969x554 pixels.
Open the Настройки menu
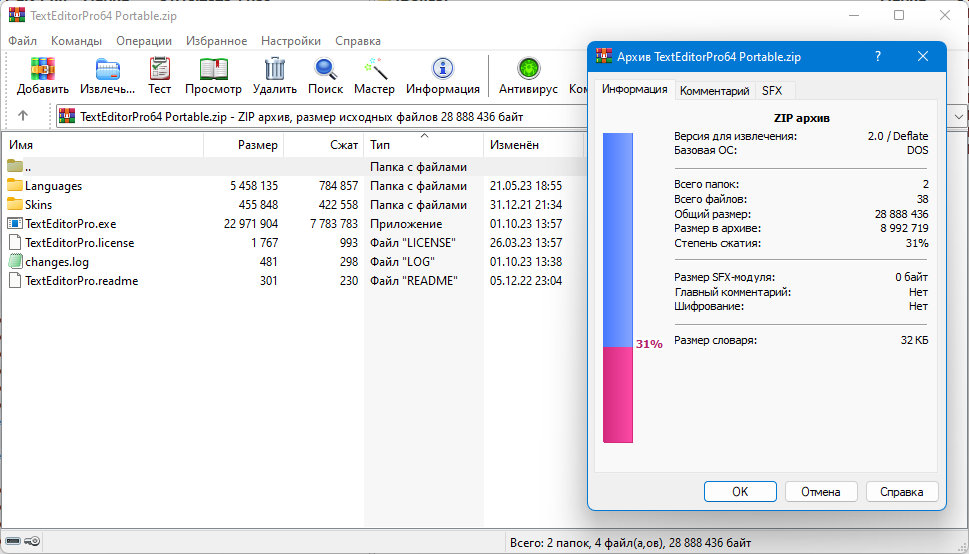coord(291,41)
